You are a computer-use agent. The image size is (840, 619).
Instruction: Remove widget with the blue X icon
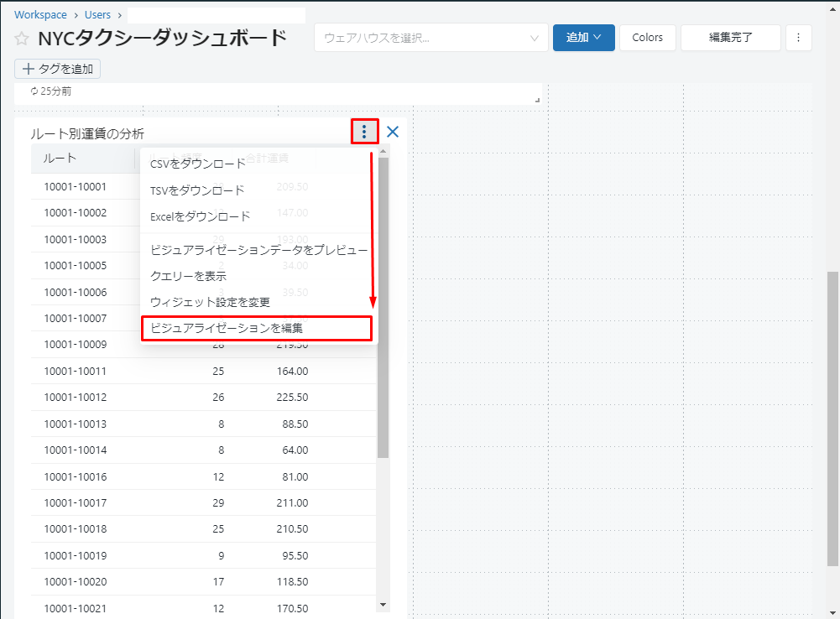pos(392,132)
